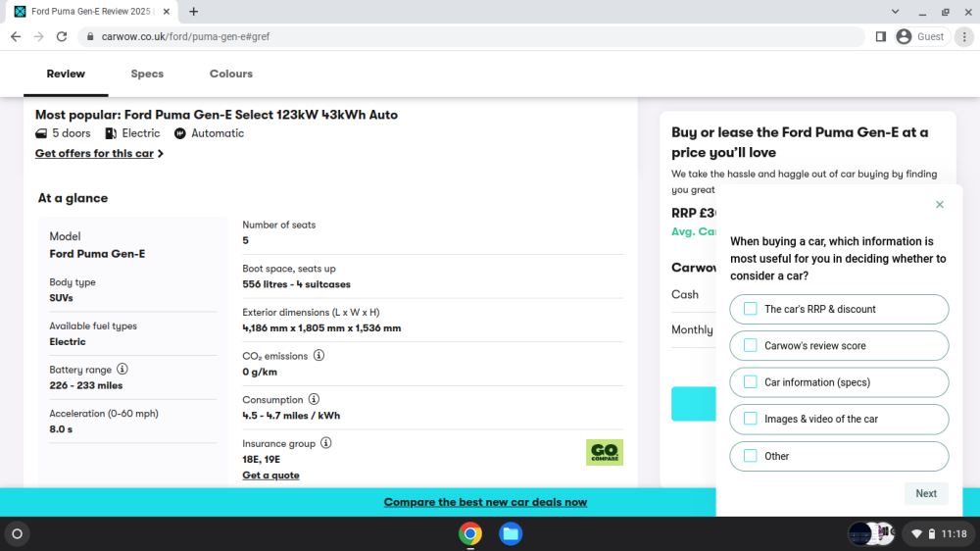Check "Car information (specs)" option
Image resolution: width=980 pixels, height=551 pixels.
751,382
